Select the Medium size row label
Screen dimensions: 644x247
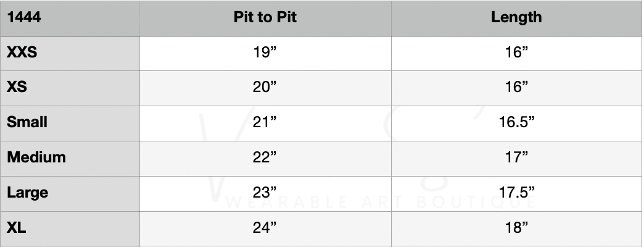coord(36,157)
